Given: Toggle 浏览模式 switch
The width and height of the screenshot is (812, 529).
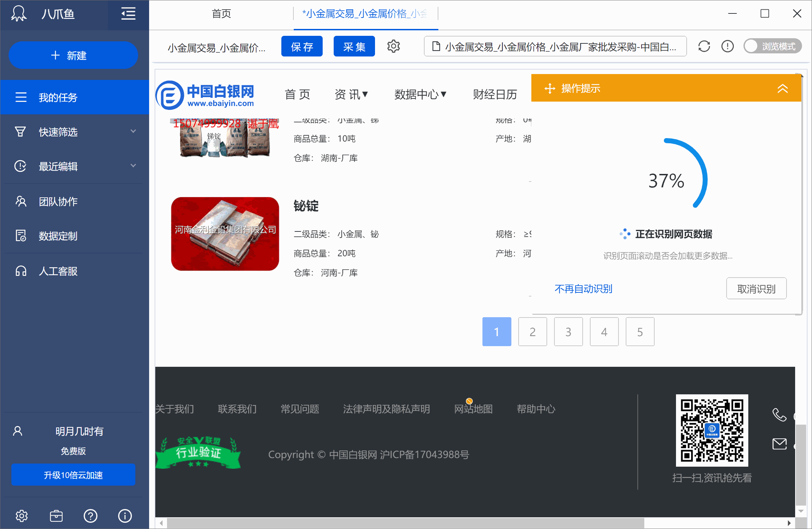Looking at the screenshot, I should [x=772, y=46].
